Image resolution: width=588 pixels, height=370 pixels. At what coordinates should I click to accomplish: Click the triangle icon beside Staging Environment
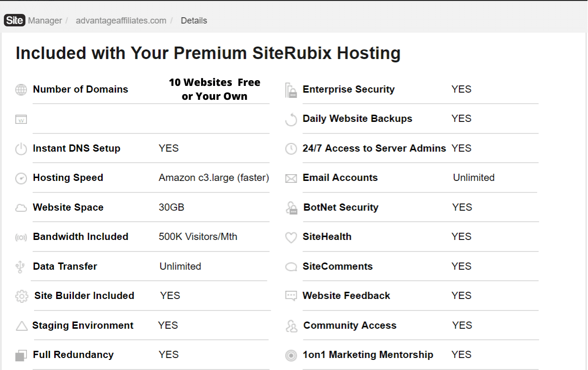coord(22,326)
